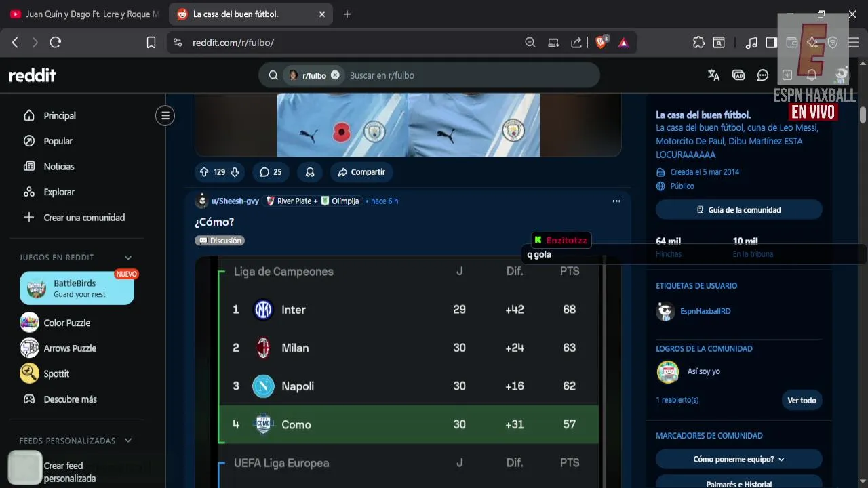
Task: Click the Público community label
Action: tap(682, 186)
